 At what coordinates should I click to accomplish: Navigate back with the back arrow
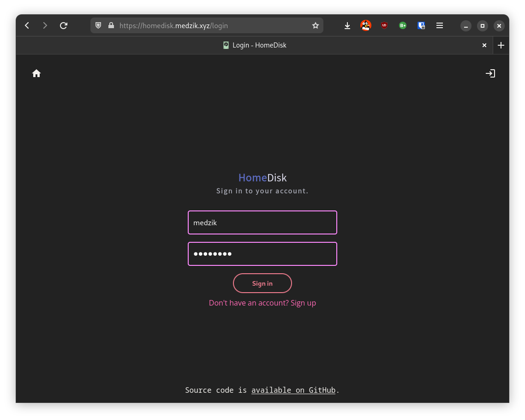click(x=27, y=25)
